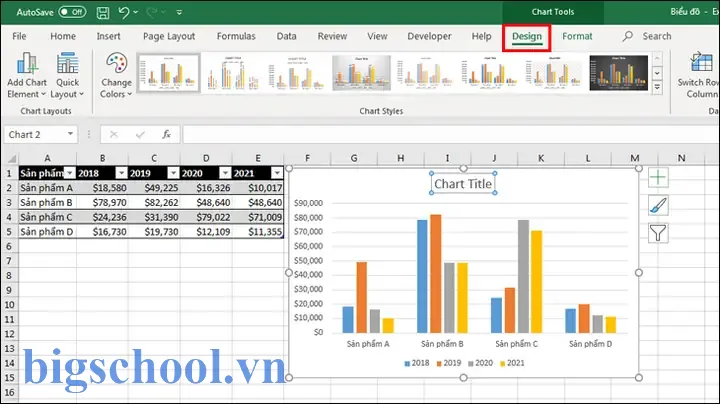
Task: Select cell Sản phẩm C in column A
Action: (47, 217)
